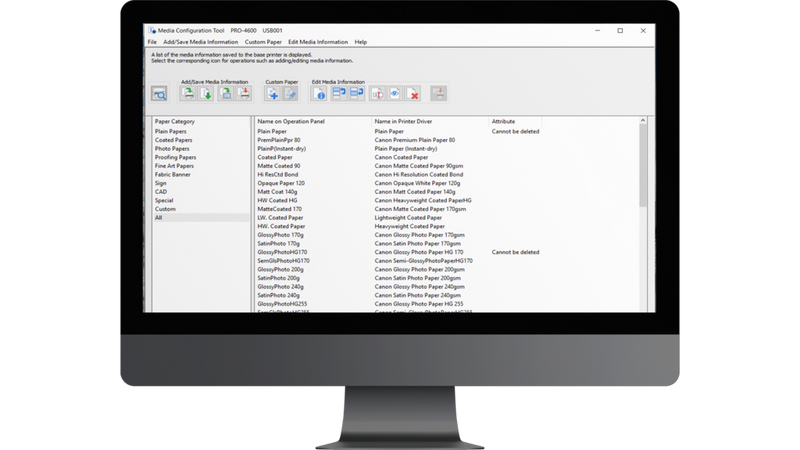
Task: Select the SatinPhoto 240g entry
Action: coord(279,295)
